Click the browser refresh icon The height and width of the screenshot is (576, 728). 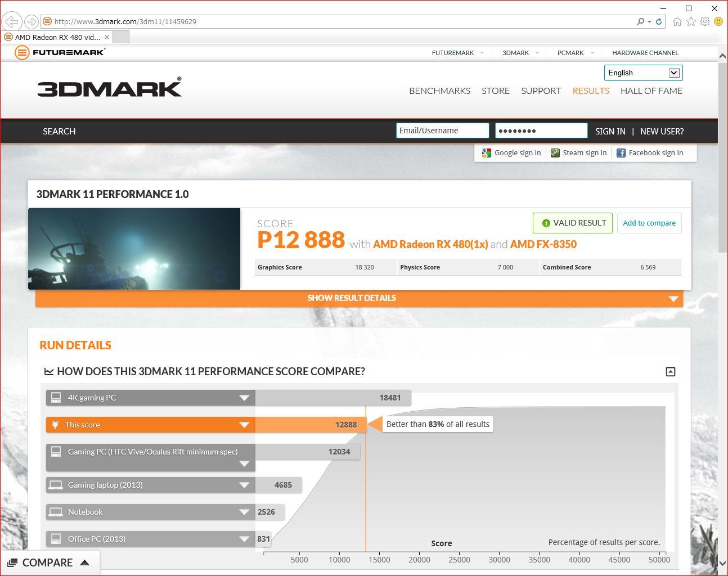tap(659, 21)
